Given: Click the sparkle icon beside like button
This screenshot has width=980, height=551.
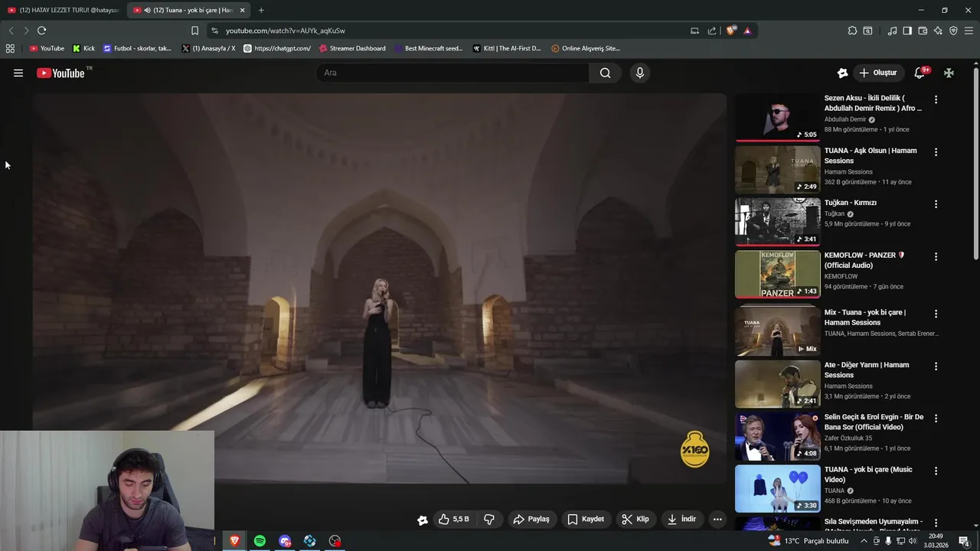Looking at the screenshot, I should 422,520.
